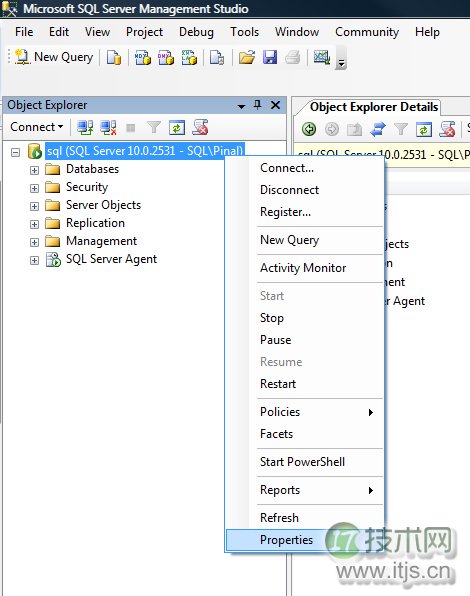This screenshot has height=596, width=470.
Task: Choose Connect... in the context menu
Action: tap(305, 168)
